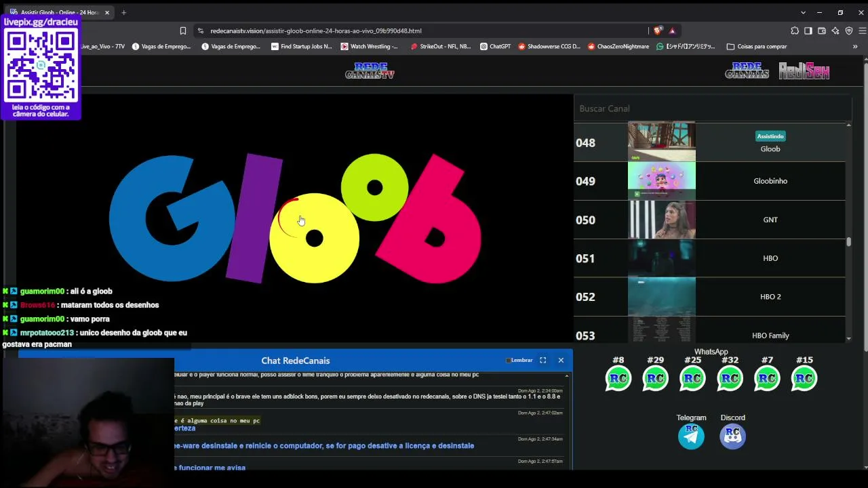Open the Live_ao_Vivo - 7TV bookmark

click(102, 47)
